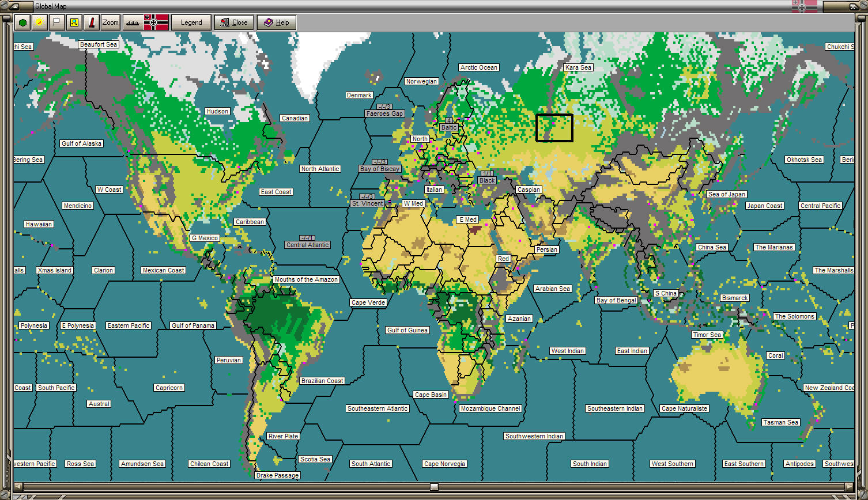Select the "4" unit counter above the Baltic label
This screenshot has width=868, height=500.
(448, 120)
